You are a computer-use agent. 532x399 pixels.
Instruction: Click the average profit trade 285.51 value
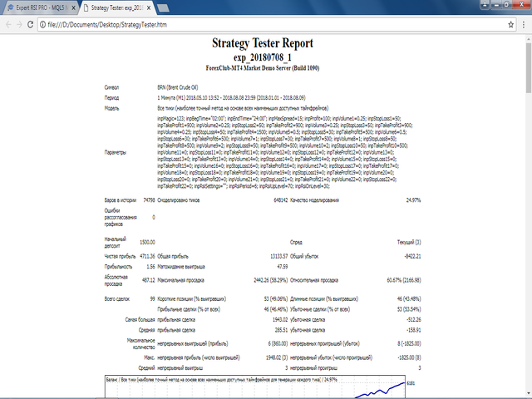281,330
